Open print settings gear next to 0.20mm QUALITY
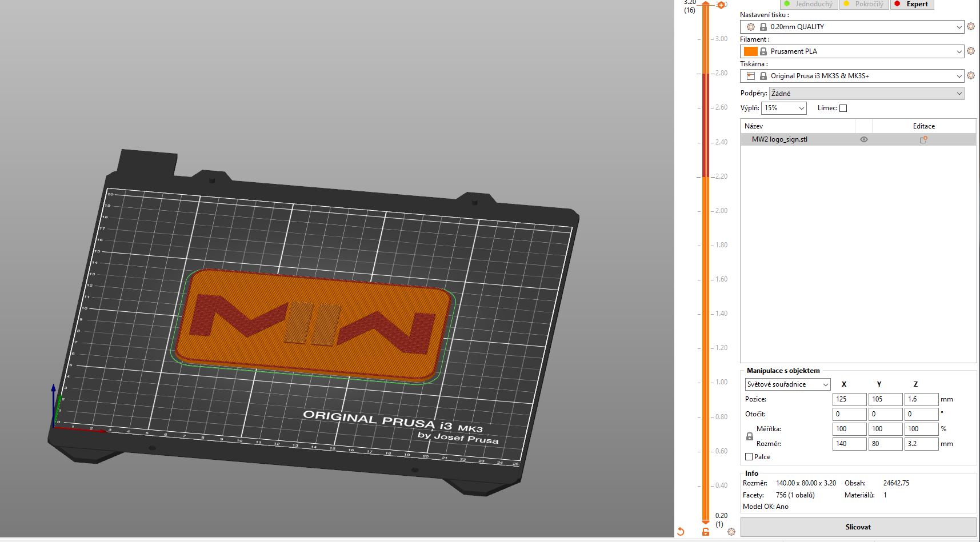The image size is (980, 542). click(970, 26)
